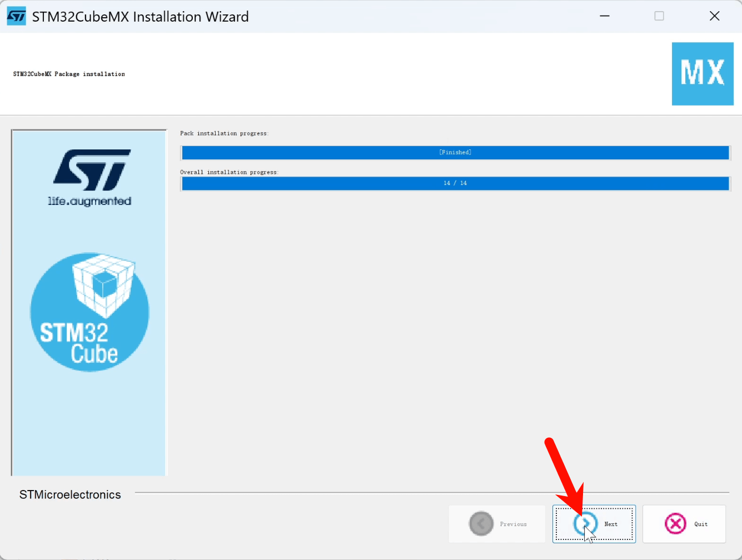
Task: Click the white cube graphic in the sidebar
Action: [103, 283]
